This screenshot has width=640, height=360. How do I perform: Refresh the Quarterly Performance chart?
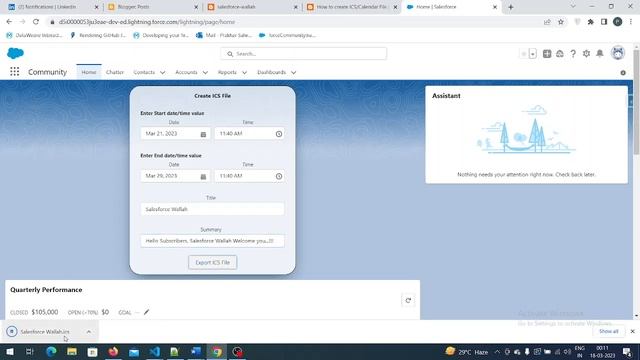coord(408,300)
